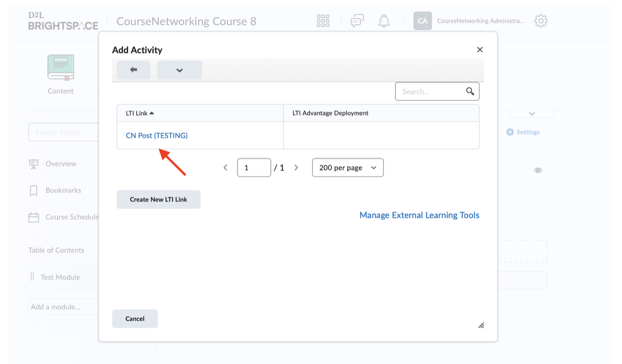Click the resize handle of the dialog
Screen dimensions: 622x364
(x=481, y=325)
